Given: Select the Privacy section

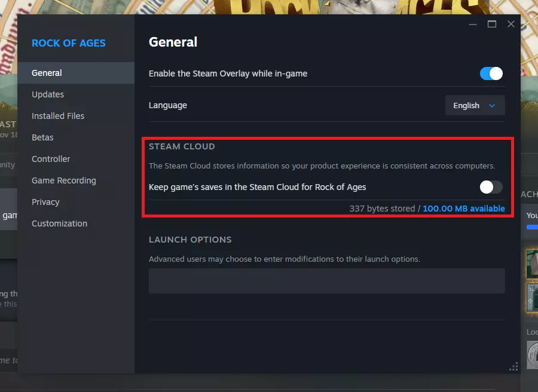Looking at the screenshot, I should tap(45, 202).
